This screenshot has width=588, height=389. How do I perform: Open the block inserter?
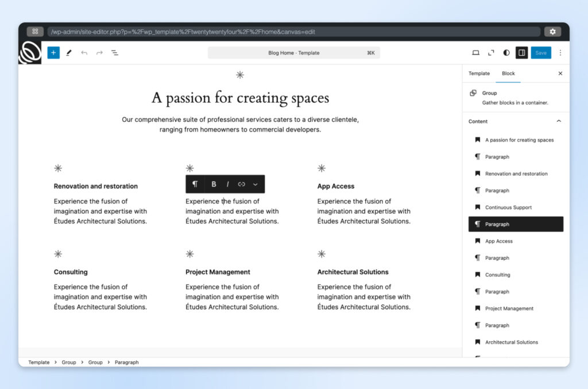(x=53, y=52)
